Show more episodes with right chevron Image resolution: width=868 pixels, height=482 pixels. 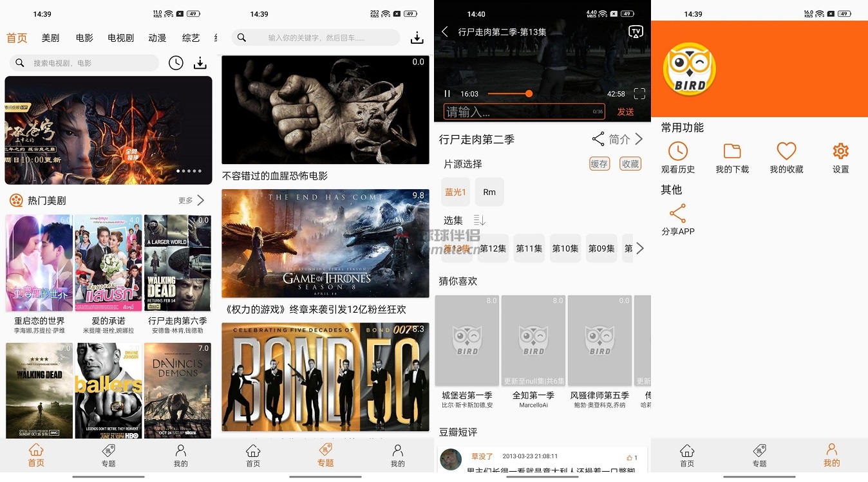pyautogui.click(x=639, y=248)
